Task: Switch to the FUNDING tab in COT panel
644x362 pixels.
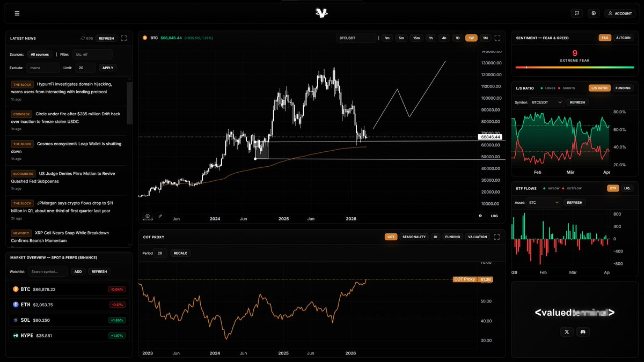Action: click(452, 237)
